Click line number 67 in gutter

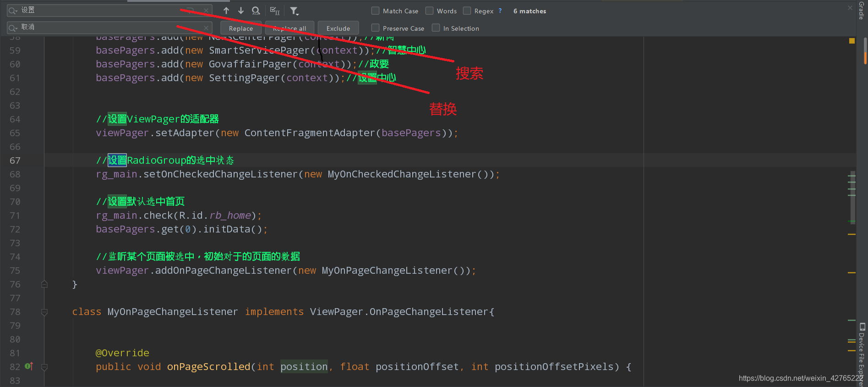(15, 160)
